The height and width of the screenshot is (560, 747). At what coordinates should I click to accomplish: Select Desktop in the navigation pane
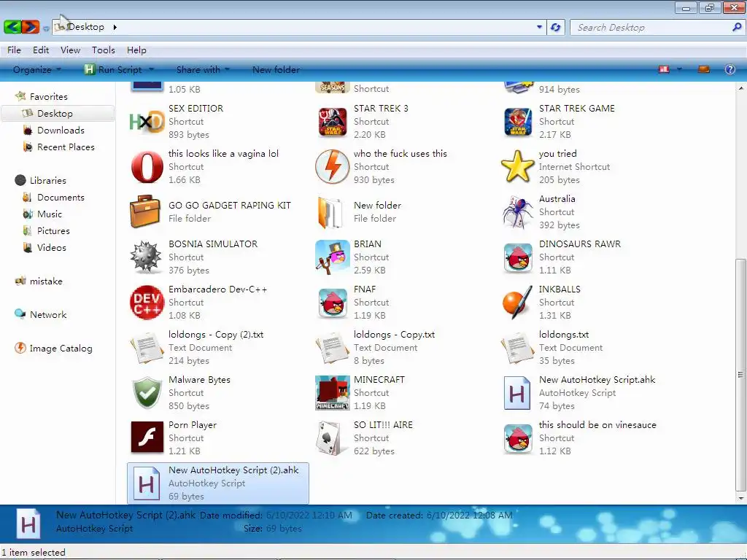point(58,113)
